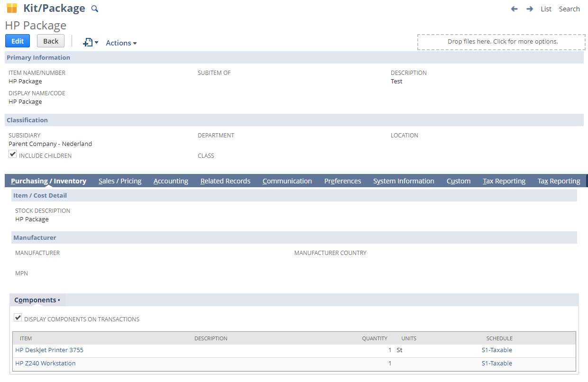Click the 'HP Package' page title heading
This screenshot has width=588, height=382.
[36, 25]
